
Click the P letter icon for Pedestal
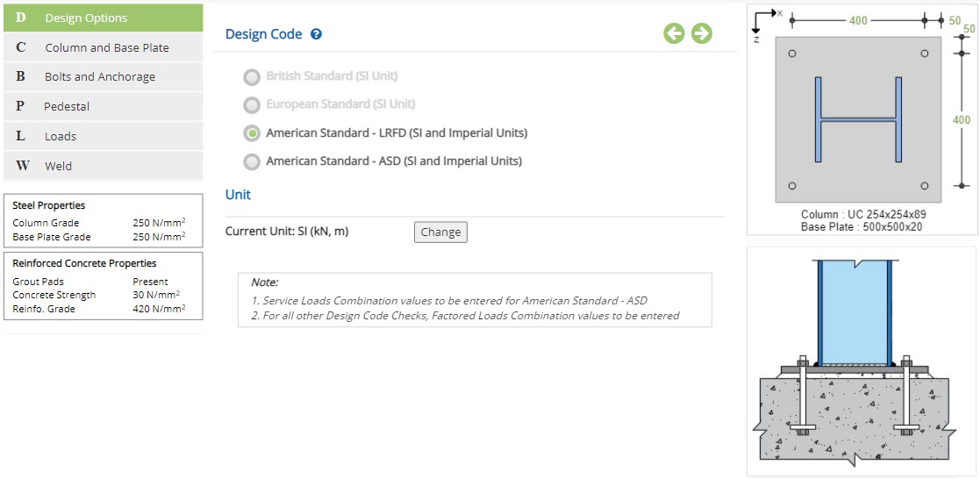(x=21, y=106)
